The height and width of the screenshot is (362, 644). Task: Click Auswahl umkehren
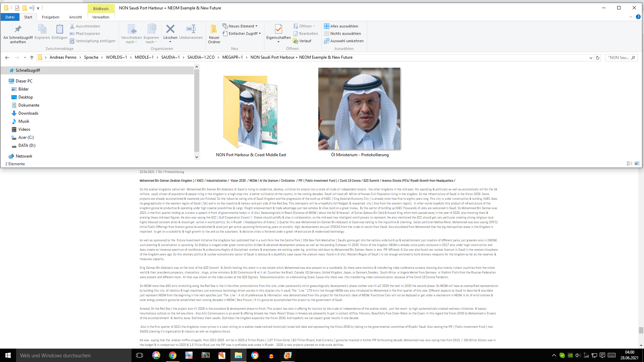pyautogui.click(x=344, y=41)
